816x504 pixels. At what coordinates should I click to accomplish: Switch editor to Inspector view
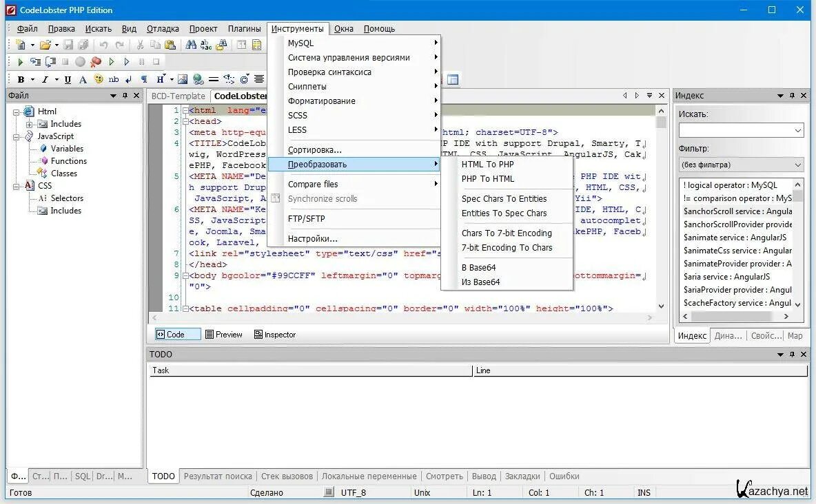275,335
